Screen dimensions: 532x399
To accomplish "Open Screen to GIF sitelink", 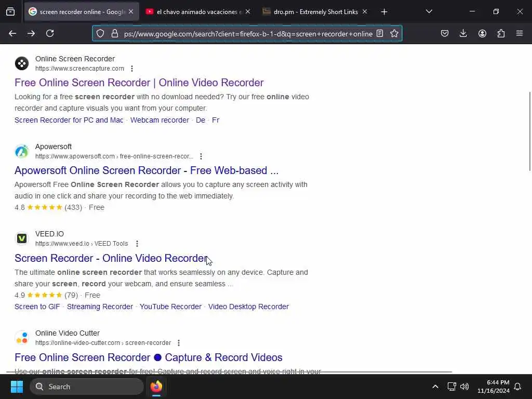I will [x=37, y=307].
